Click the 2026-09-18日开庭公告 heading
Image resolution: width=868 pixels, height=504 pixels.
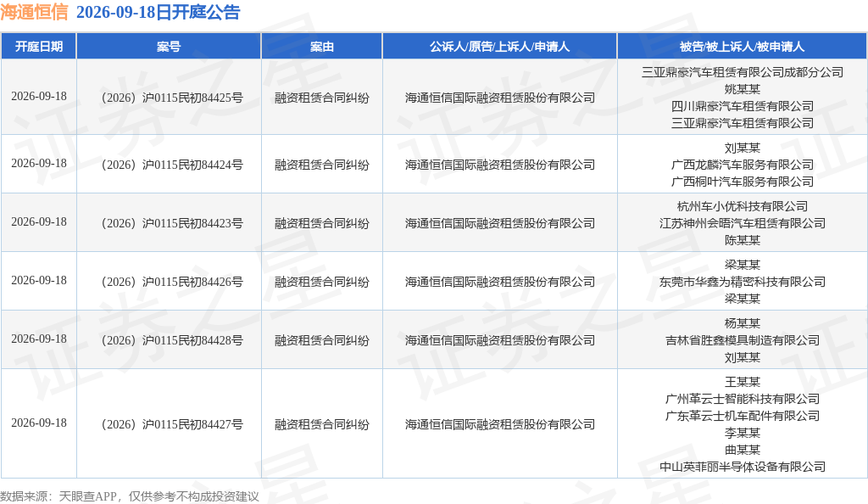[x=158, y=12]
